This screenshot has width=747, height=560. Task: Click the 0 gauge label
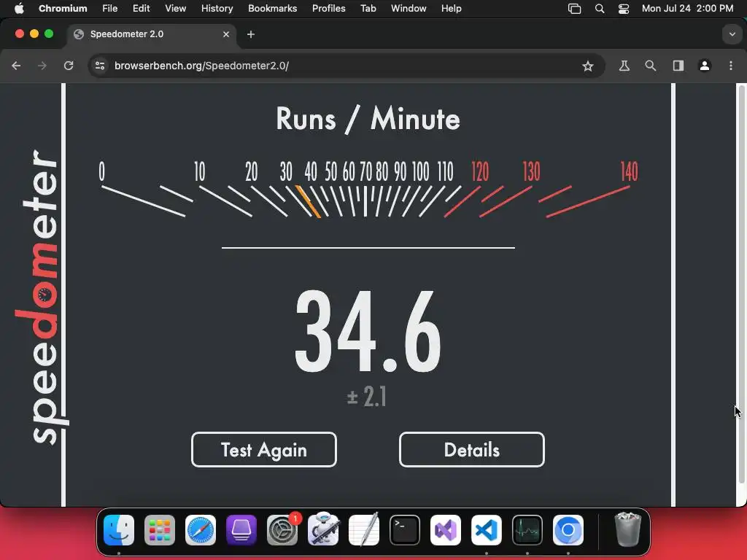tap(101, 171)
